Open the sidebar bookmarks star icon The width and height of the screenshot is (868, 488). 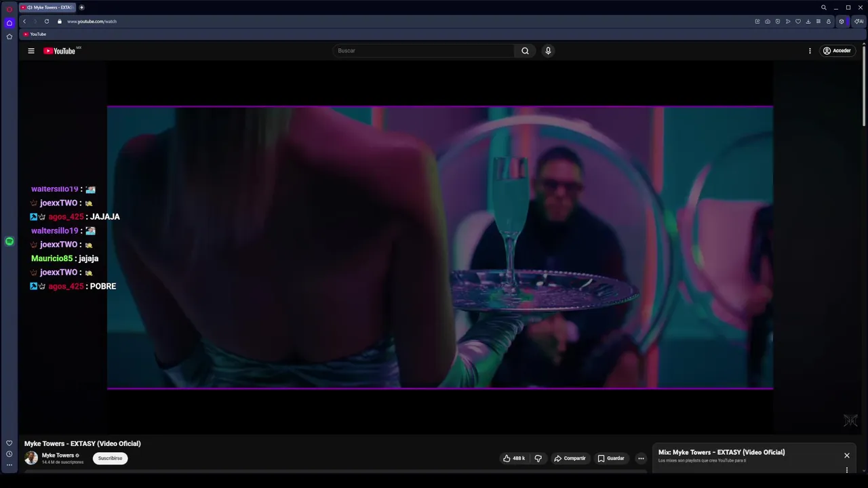click(9, 37)
